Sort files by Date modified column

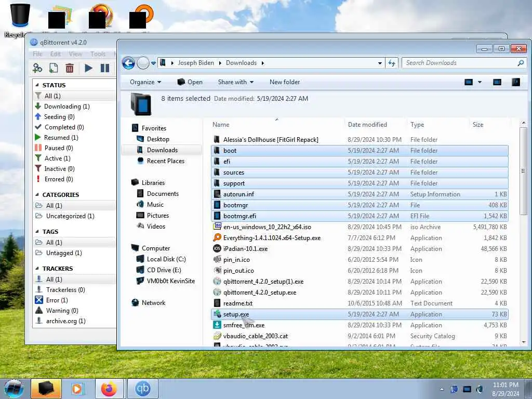pos(367,125)
